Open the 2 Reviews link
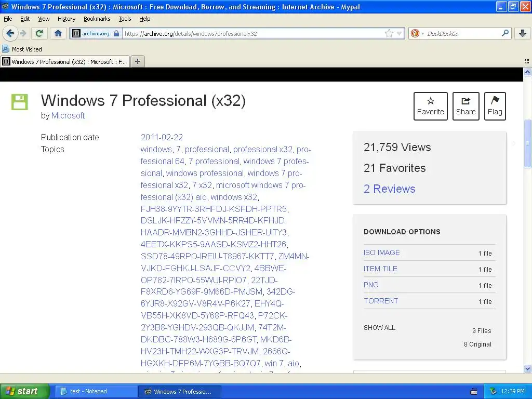Screen dimensions: 532x399 coord(390,189)
